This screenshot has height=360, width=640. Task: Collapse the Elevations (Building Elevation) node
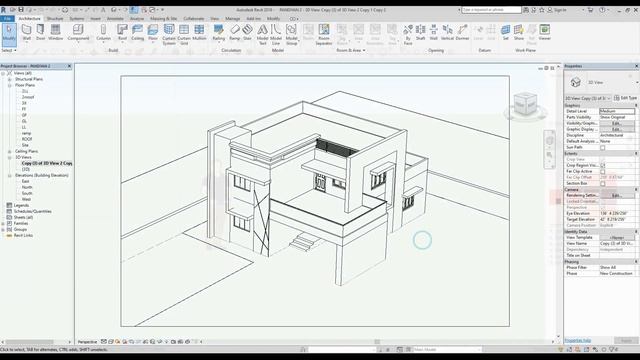[x=9, y=176]
